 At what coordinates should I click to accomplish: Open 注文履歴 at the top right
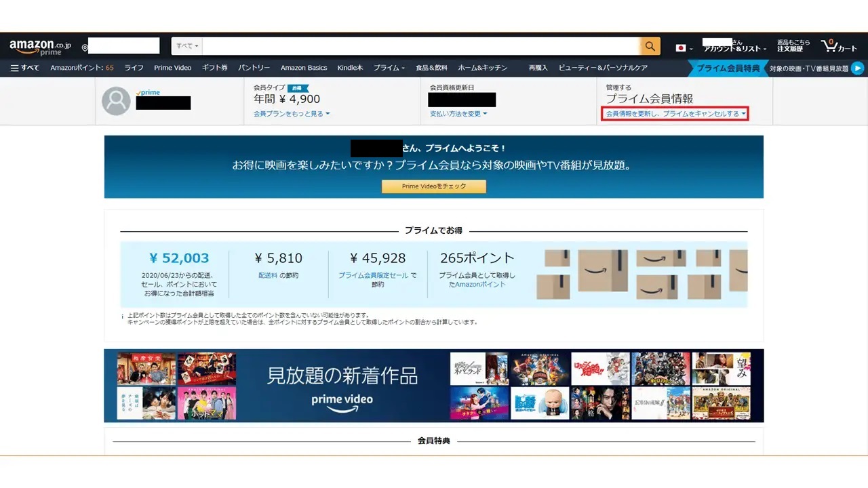pos(791,47)
